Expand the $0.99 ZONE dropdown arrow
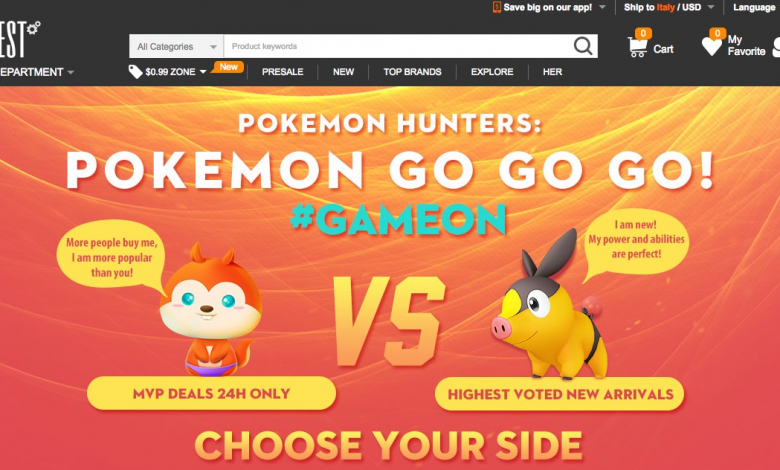Viewport: 780px width, 470px height. [203, 72]
